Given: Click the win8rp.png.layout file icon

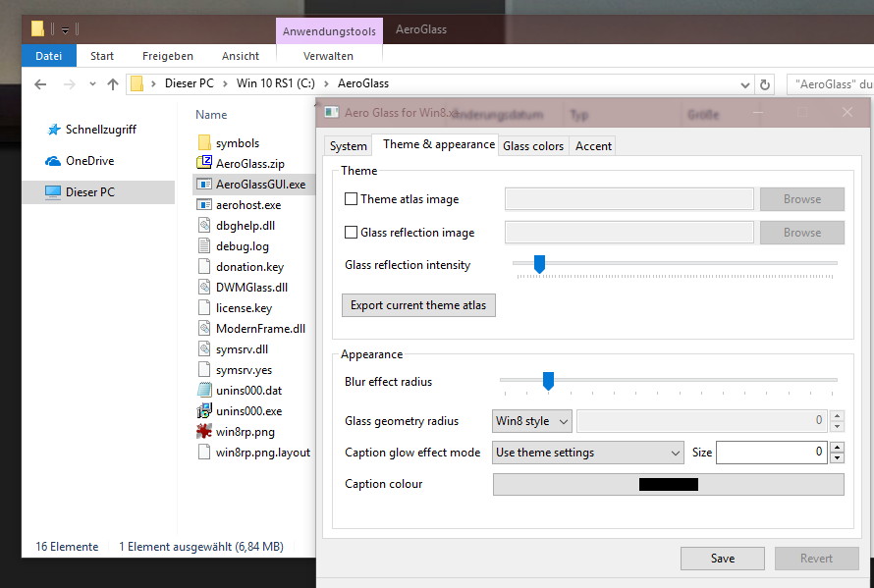Looking at the screenshot, I should point(204,452).
